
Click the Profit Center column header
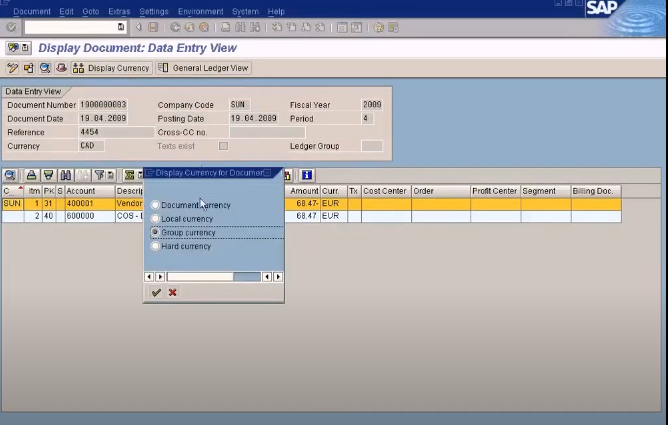[x=495, y=191]
